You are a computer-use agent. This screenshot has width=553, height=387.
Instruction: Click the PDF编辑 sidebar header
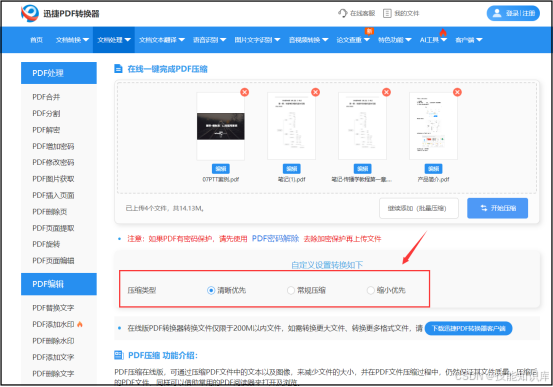point(59,284)
